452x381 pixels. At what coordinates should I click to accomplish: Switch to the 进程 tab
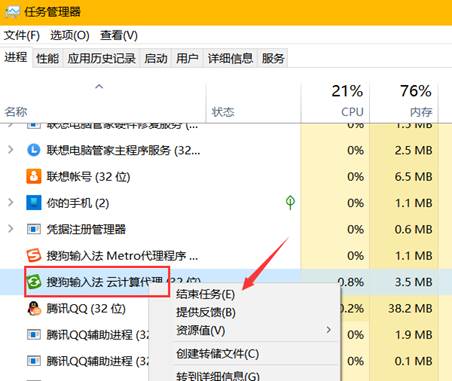(16, 57)
